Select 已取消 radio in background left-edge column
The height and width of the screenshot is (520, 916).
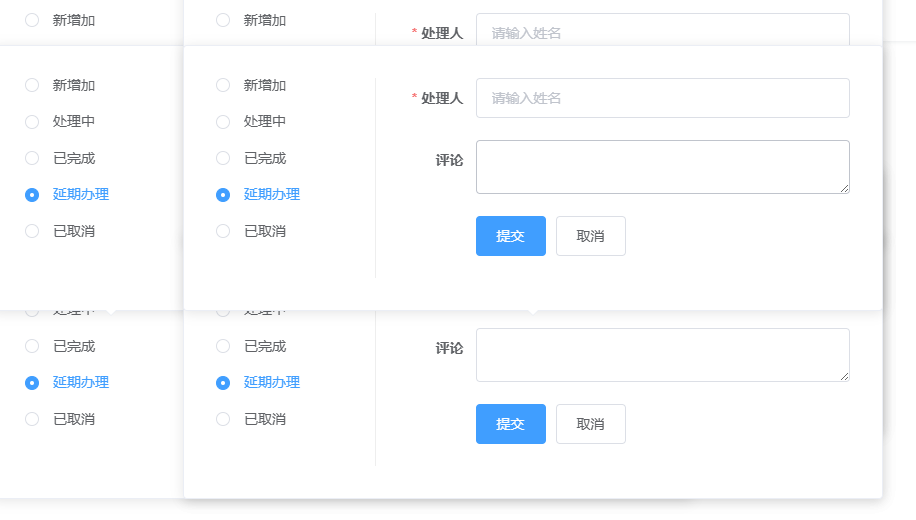pos(32,420)
